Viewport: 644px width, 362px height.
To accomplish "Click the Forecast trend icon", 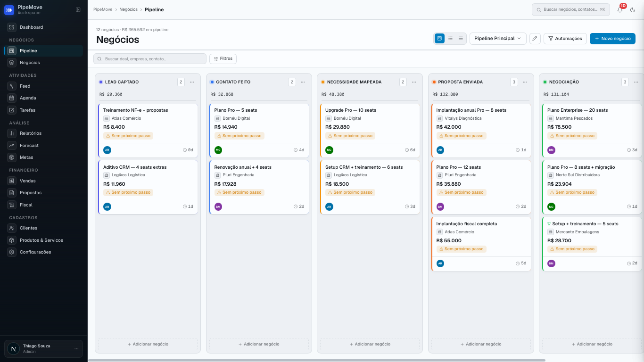I will pyautogui.click(x=12, y=146).
